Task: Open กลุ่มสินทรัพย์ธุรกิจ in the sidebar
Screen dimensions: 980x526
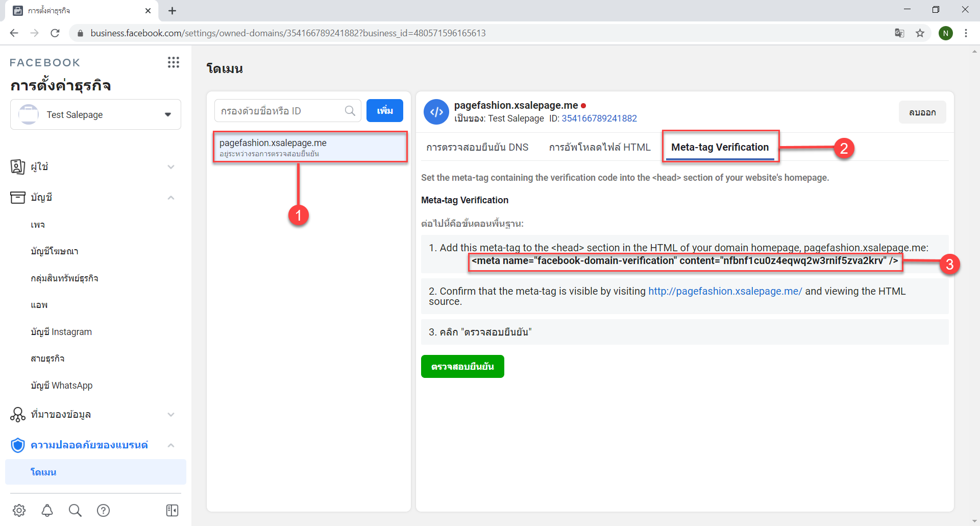Action: 64,278
